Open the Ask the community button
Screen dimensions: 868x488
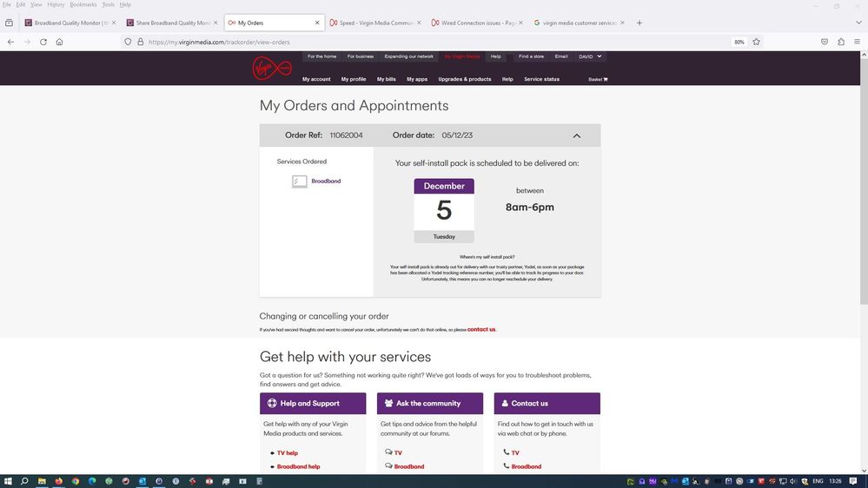pos(429,404)
